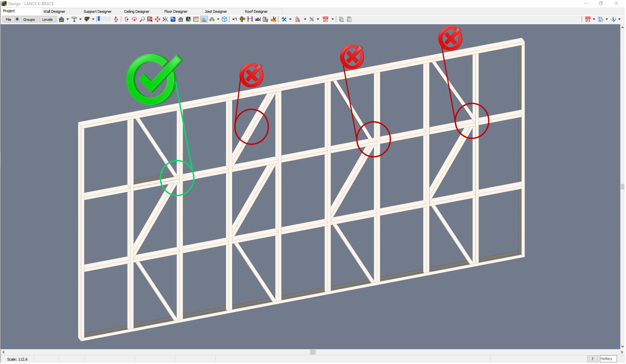Click the undo arrow icon
626x364 pixels.
point(235,19)
